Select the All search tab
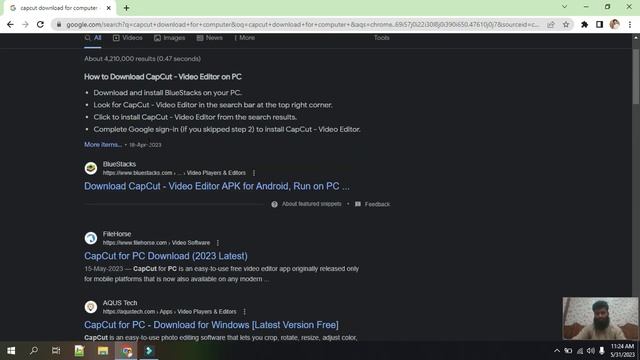 tap(93, 38)
